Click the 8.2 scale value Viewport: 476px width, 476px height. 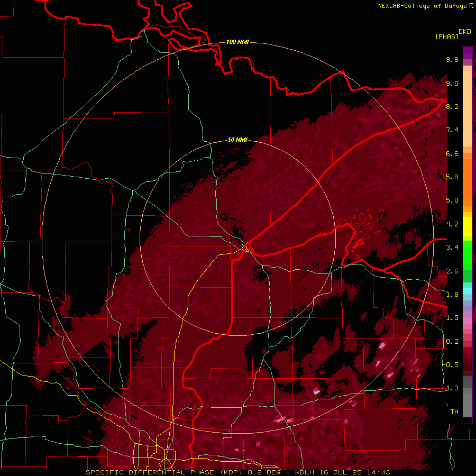(452, 106)
